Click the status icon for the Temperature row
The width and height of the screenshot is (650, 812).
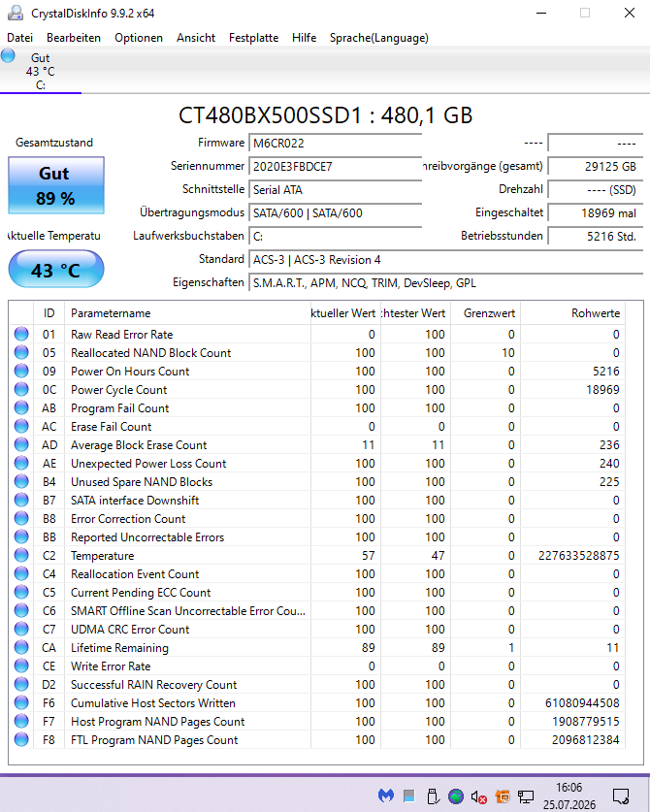21,555
